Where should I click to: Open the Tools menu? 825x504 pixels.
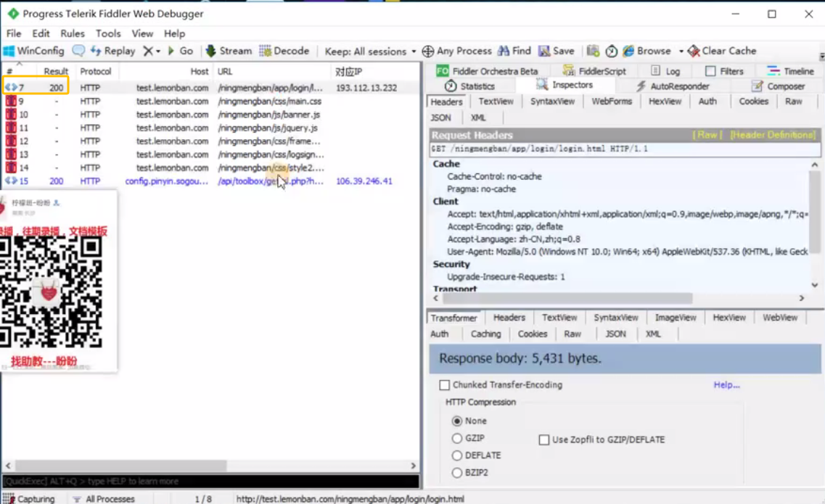(108, 33)
